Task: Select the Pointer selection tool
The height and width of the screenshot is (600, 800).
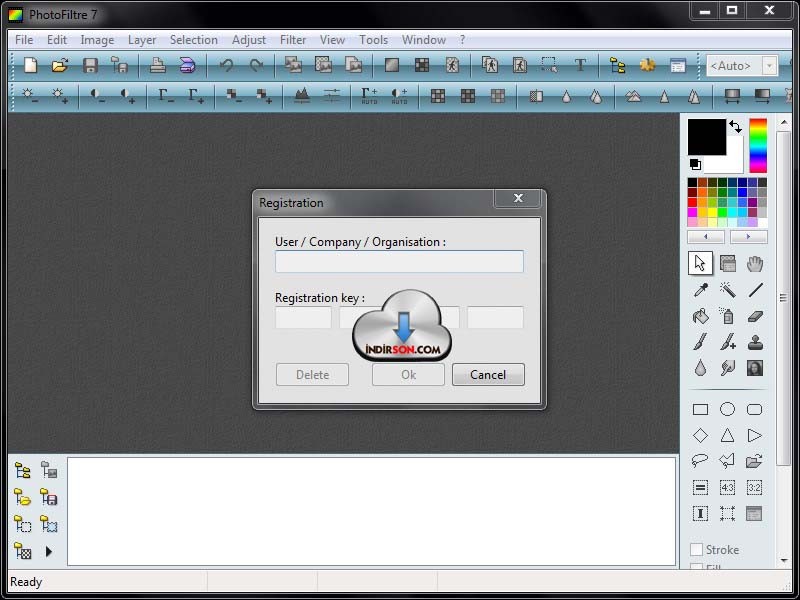Action: 700,264
